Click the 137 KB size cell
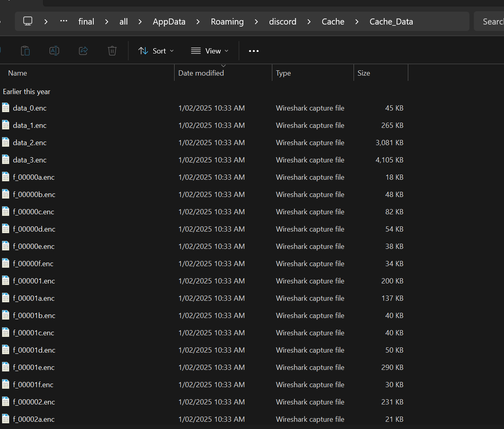This screenshot has width=504, height=429. click(392, 298)
